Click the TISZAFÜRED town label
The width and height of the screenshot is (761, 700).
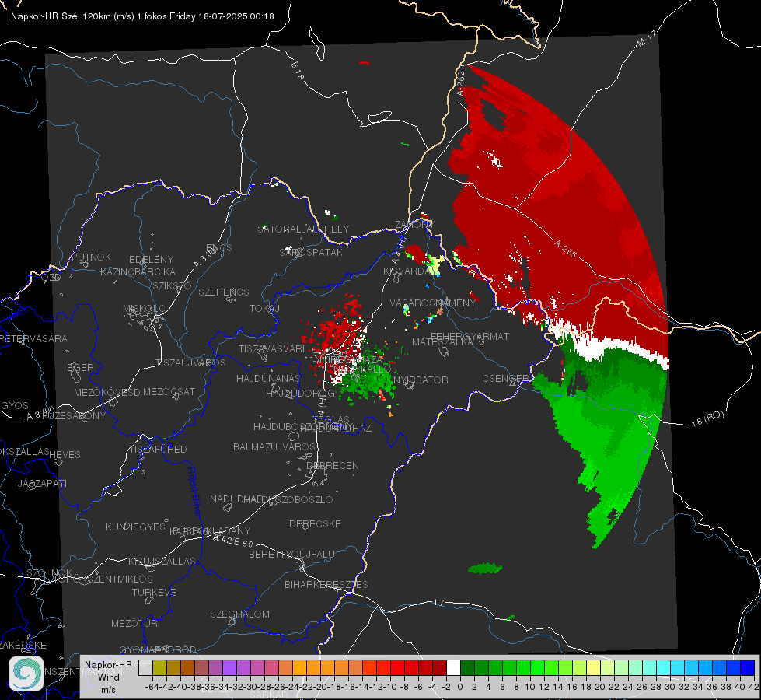coord(159,450)
